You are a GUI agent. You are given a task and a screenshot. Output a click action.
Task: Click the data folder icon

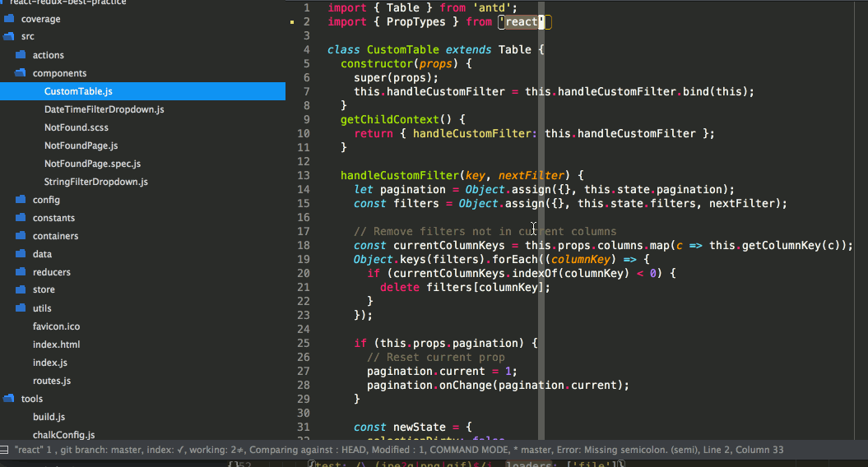[x=21, y=254]
